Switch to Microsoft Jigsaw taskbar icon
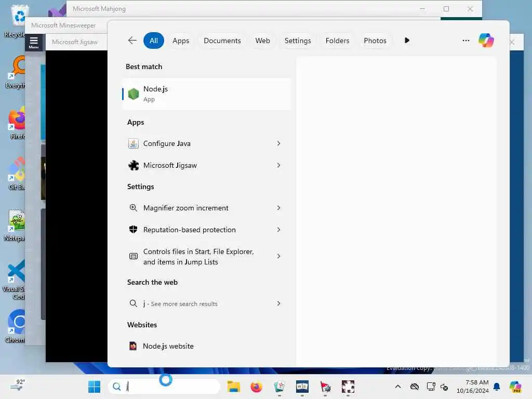 pos(348,387)
